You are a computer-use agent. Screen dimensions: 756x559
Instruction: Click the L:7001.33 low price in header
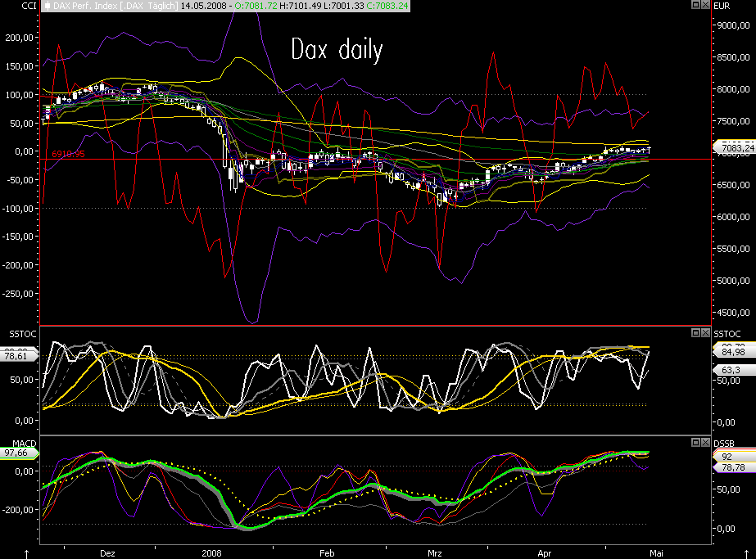(x=343, y=6)
